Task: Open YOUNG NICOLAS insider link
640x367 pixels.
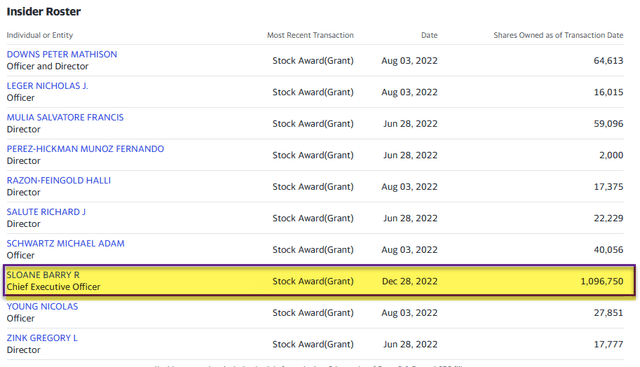Action: (42, 306)
